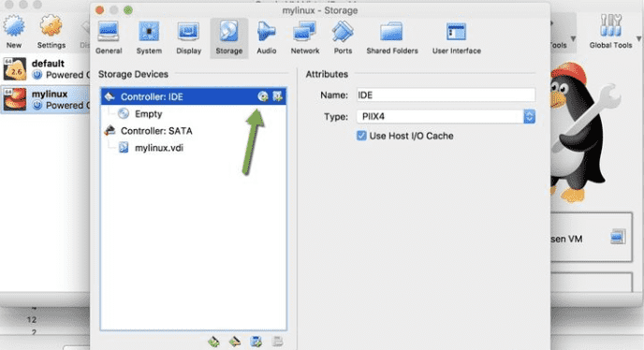Image resolution: width=644 pixels, height=350 pixels.
Task: Switch to System settings tab
Action: click(149, 37)
